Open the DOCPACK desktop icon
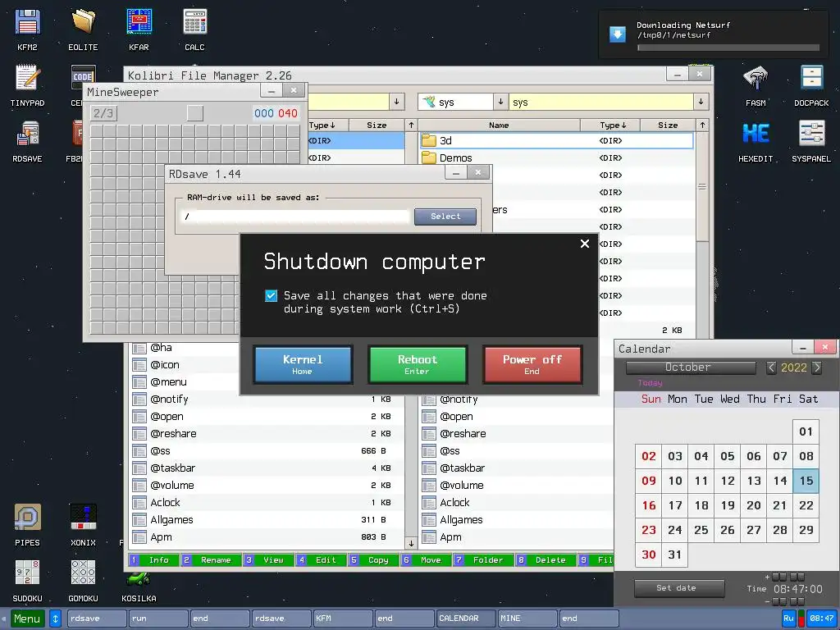840x630 pixels. 811,85
